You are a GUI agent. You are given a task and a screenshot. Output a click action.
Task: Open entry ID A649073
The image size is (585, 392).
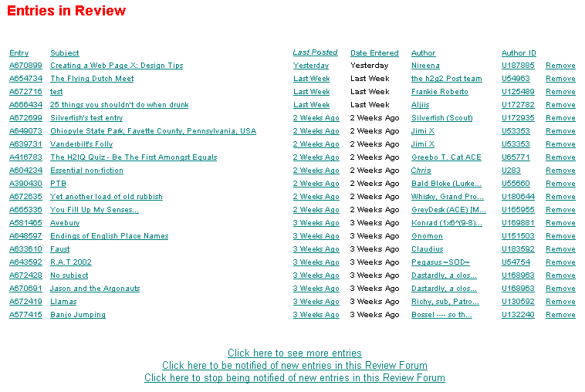pos(25,131)
